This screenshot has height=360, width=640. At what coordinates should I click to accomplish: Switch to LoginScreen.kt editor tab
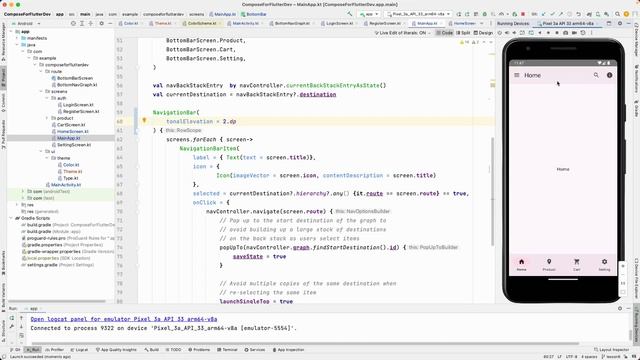pos(339,23)
